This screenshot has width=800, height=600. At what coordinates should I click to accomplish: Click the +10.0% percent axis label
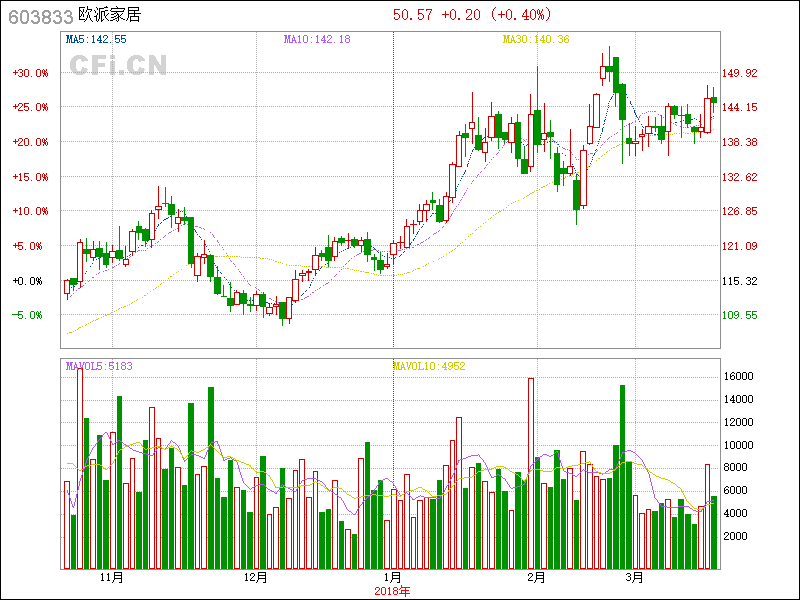coord(30,211)
